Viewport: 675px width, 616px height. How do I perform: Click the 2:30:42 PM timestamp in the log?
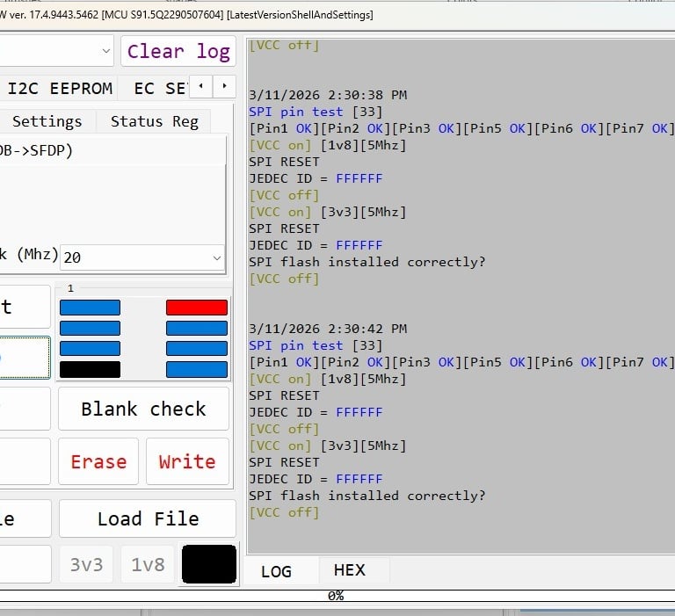point(328,329)
